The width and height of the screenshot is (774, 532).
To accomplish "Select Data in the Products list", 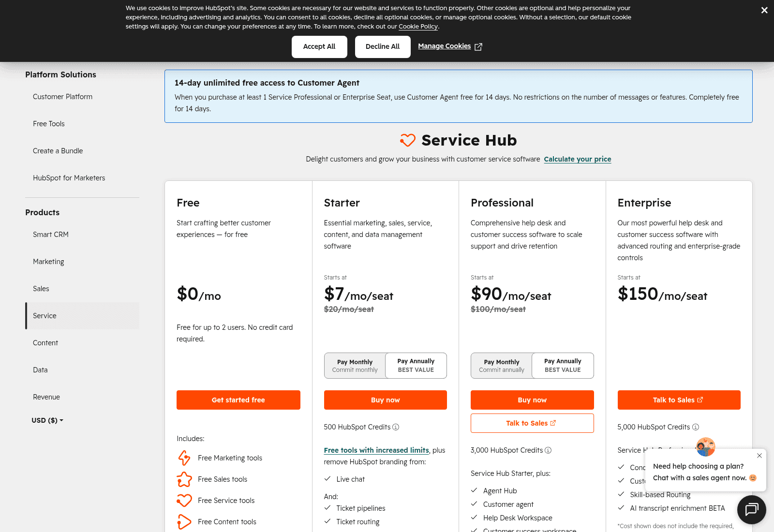I will click(40, 370).
